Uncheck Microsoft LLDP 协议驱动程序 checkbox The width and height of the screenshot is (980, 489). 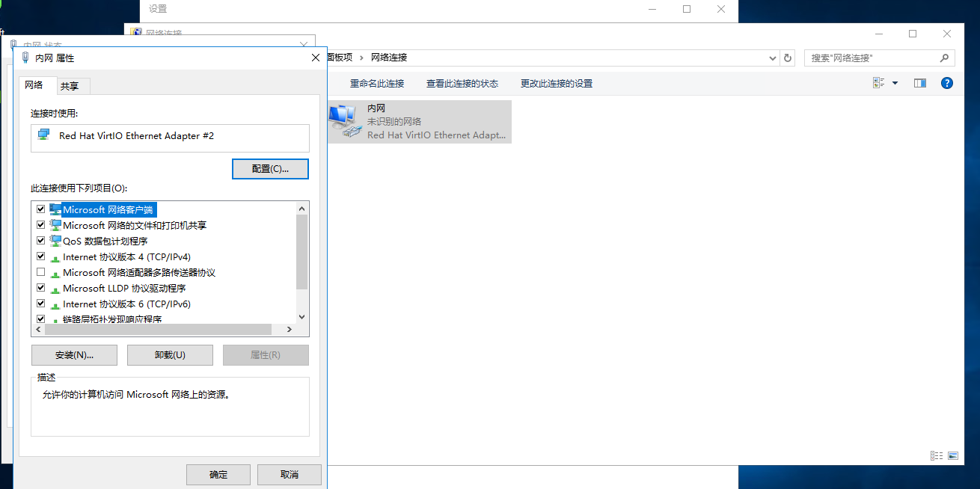coord(40,288)
